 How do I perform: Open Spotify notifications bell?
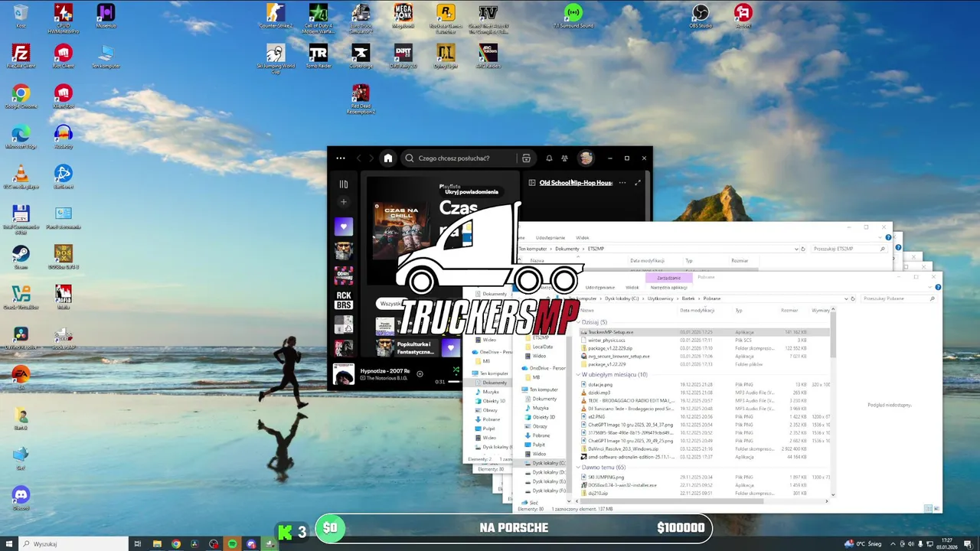[549, 158]
